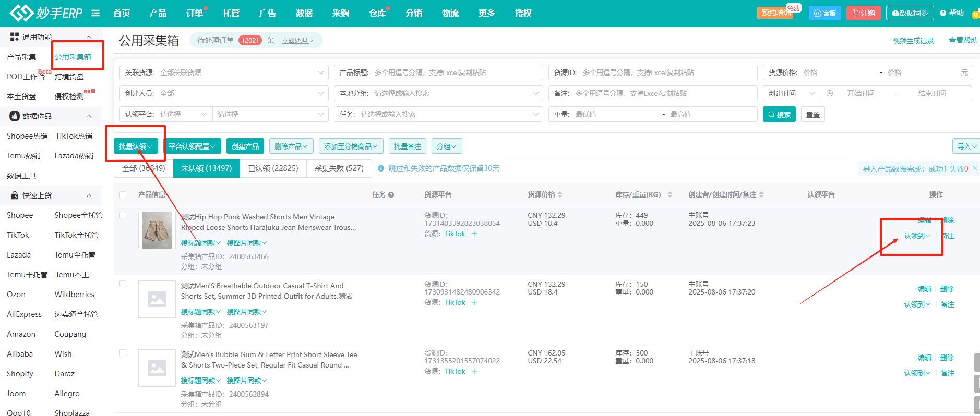Image resolution: width=980 pixels, height=416 pixels.
Task: Click the 货源ID input field
Action: click(x=653, y=72)
